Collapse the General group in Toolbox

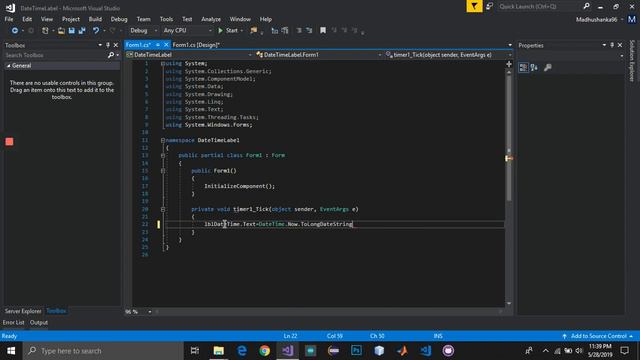9,66
